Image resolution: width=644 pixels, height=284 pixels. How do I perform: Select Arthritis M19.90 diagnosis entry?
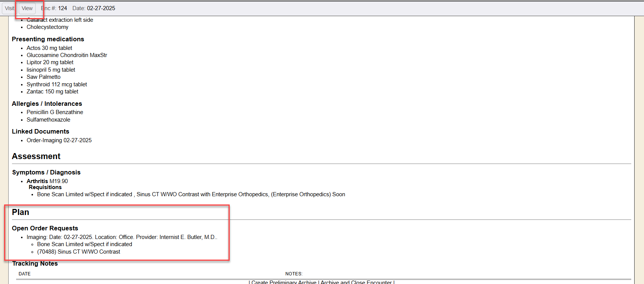point(47,181)
